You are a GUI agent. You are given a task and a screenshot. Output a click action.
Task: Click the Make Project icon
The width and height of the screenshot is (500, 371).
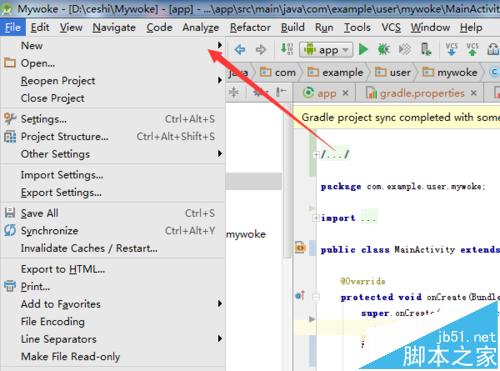pyautogui.click(x=287, y=49)
